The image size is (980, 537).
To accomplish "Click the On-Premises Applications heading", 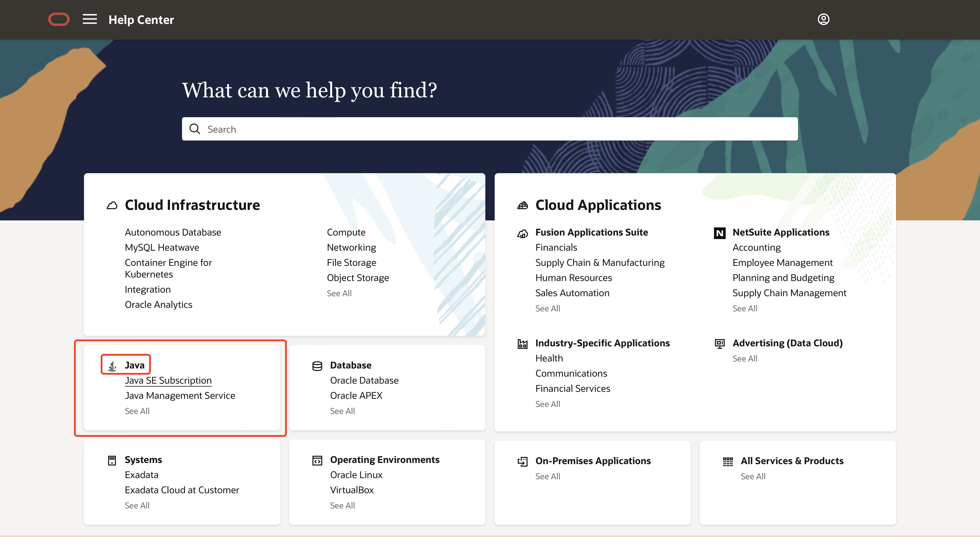I will point(593,461).
